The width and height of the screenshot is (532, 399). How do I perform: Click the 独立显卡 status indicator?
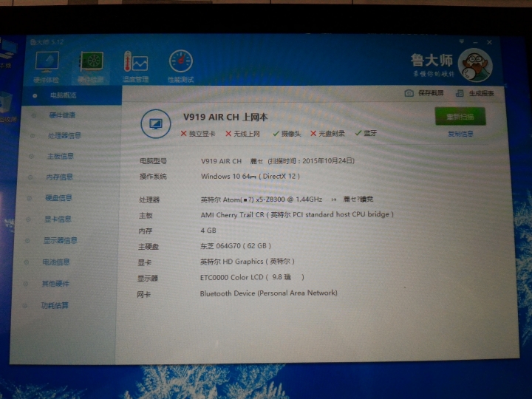(x=198, y=133)
